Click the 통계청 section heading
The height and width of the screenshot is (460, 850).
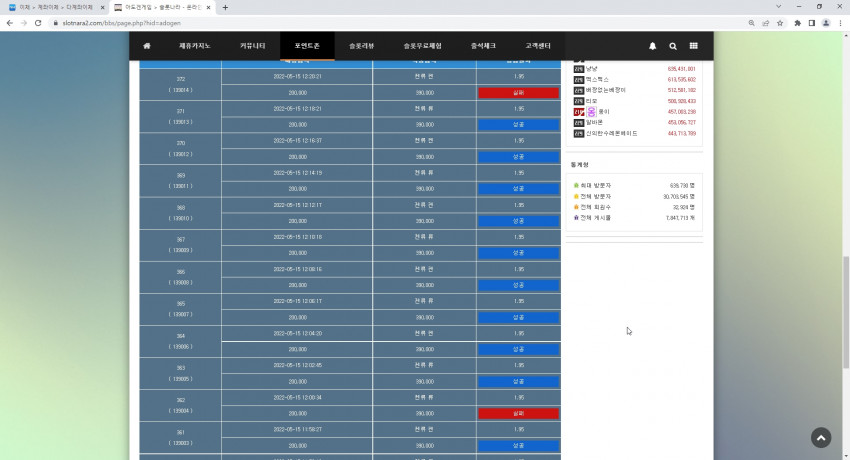pyautogui.click(x=579, y=164)
